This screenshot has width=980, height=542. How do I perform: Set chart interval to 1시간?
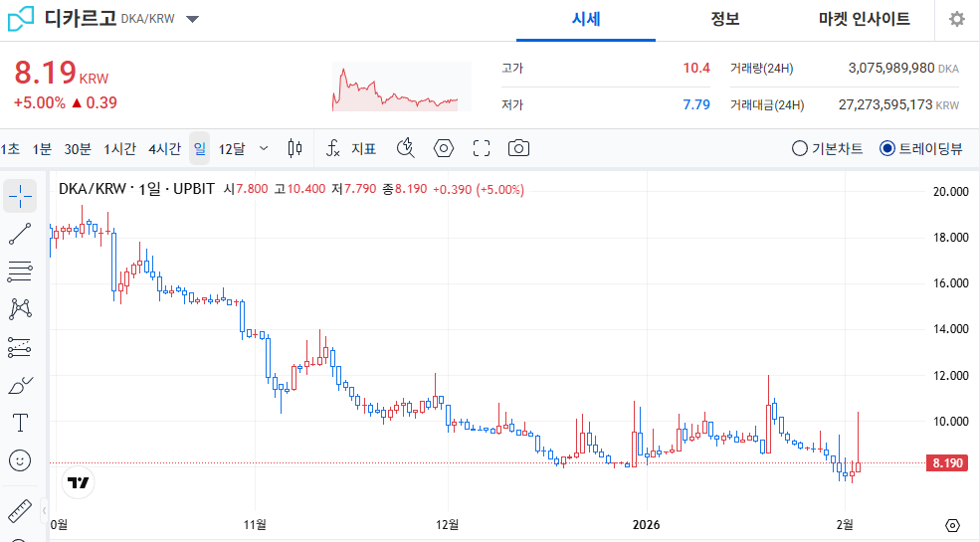pos(119,148)
